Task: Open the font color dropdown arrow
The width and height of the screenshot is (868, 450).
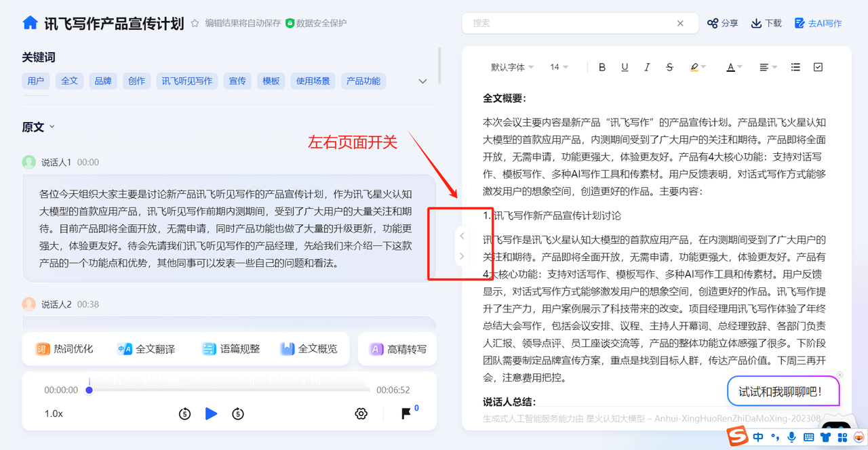Action: (740, 67)
